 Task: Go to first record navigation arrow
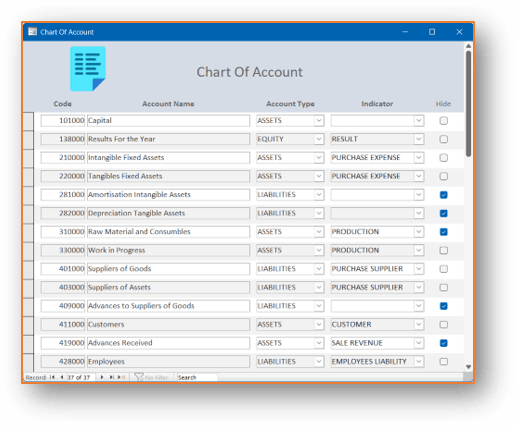52,377
